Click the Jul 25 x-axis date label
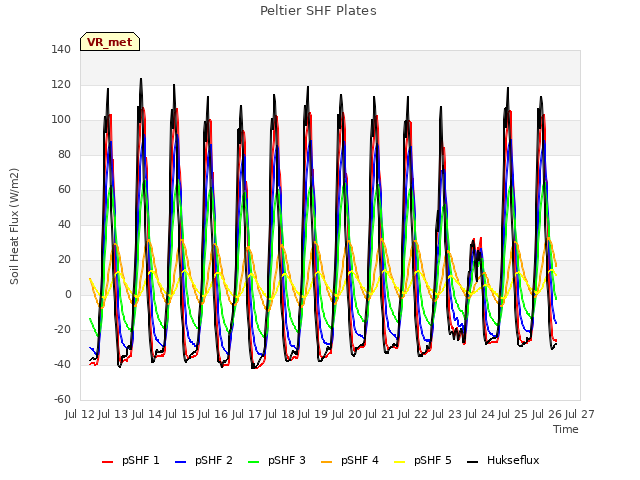This screenshot has height=480, width=640. point(513,414)
